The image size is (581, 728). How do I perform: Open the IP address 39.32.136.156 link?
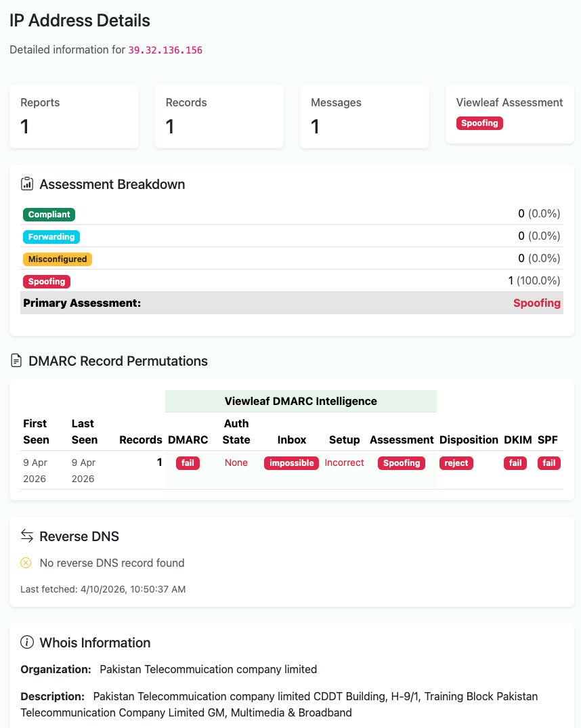[165, 49]
